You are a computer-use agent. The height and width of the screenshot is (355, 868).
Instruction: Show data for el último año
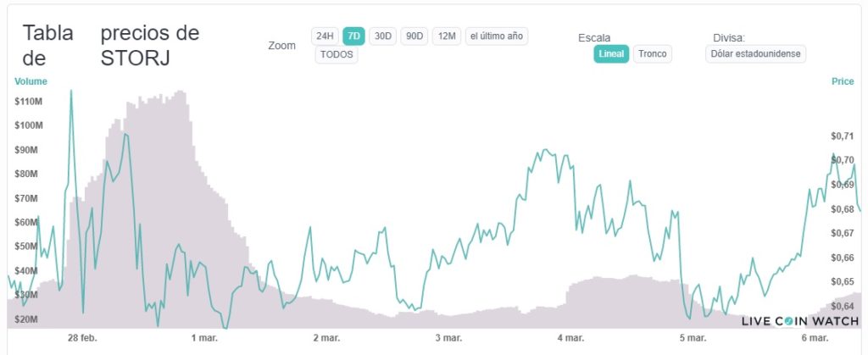pos(497,36)
